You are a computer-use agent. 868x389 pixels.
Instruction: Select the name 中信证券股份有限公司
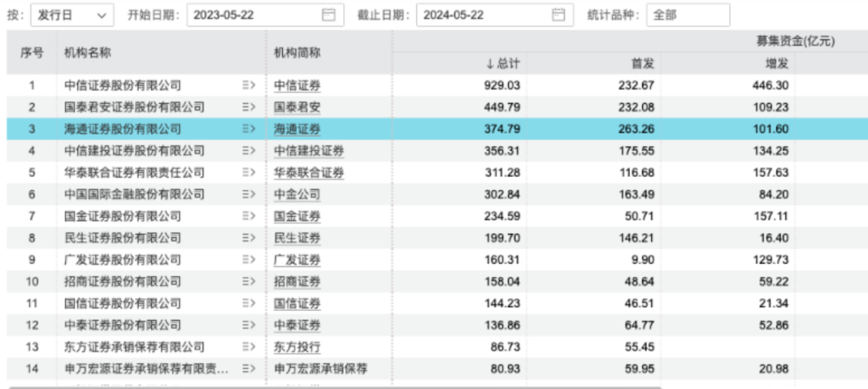(122, 86)
